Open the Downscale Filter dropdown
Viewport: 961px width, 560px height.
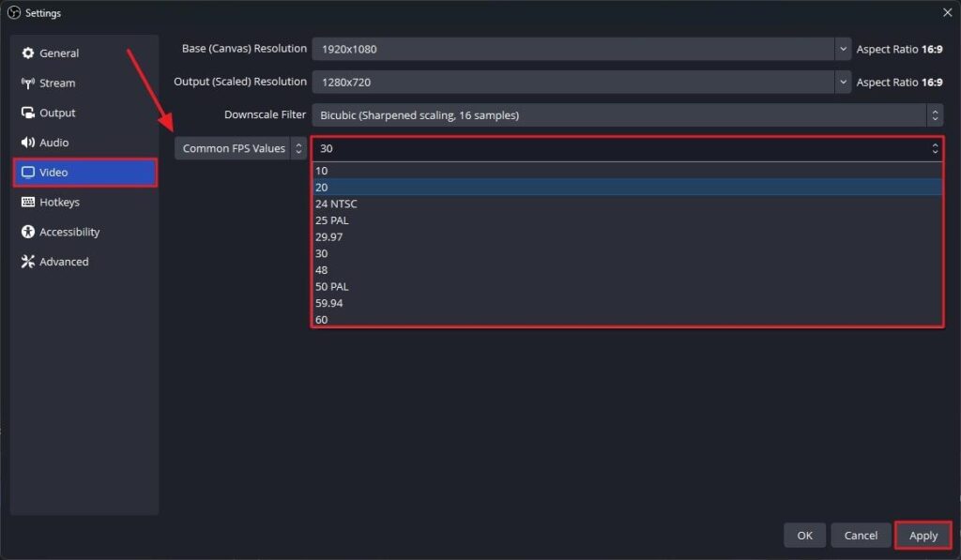[935, 114]
